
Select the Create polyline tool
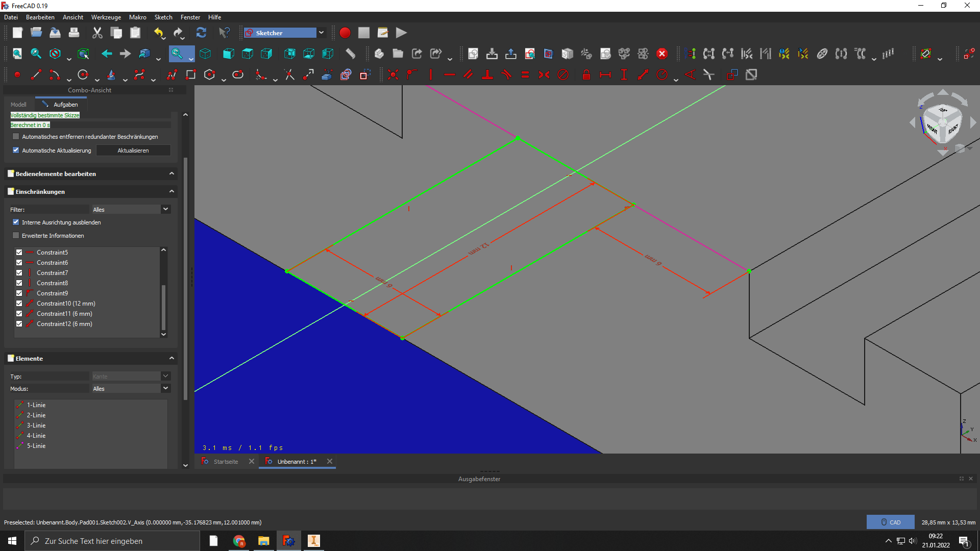click(x=171, y=75)
